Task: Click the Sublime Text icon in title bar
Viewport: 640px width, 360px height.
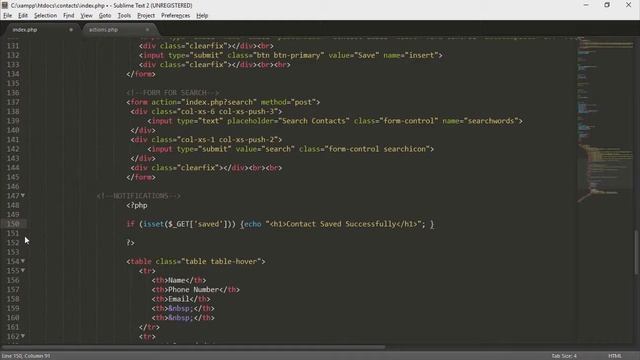Action: (5, 5)
